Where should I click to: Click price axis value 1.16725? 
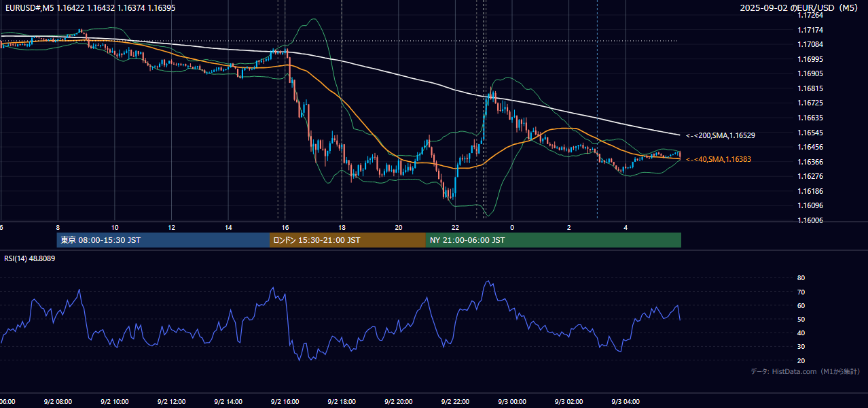pos(811,103)
